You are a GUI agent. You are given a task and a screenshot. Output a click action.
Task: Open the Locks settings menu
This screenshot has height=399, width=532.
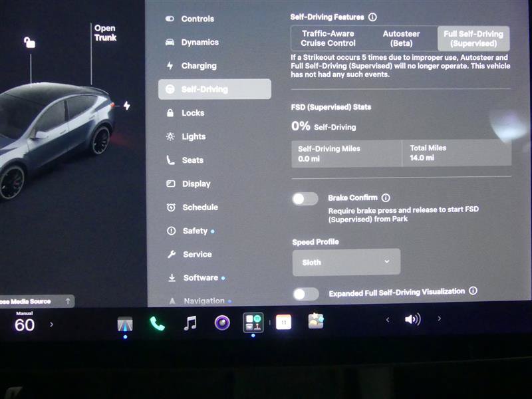tap(193, 113)
